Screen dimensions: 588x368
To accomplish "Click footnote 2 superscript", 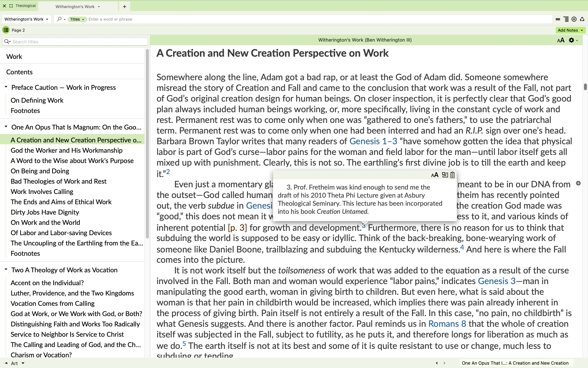I will pyautogui.click(x=168, y=171).
